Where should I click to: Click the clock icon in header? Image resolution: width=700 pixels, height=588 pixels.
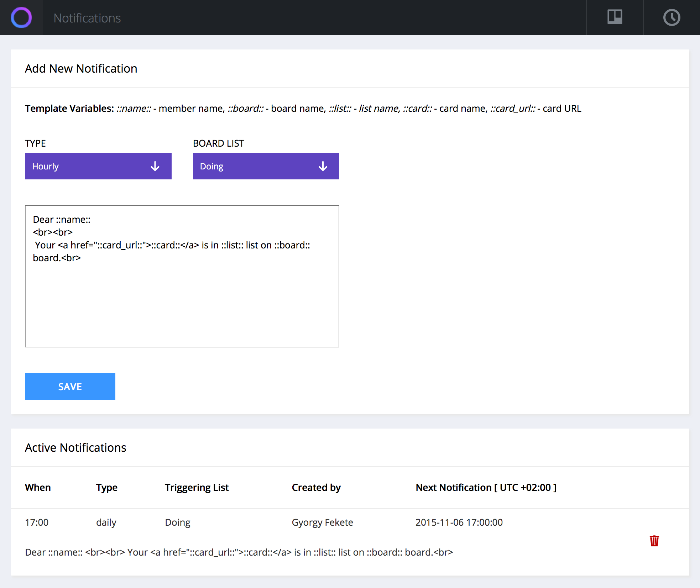pyautogui.click(x=672, y=17)
